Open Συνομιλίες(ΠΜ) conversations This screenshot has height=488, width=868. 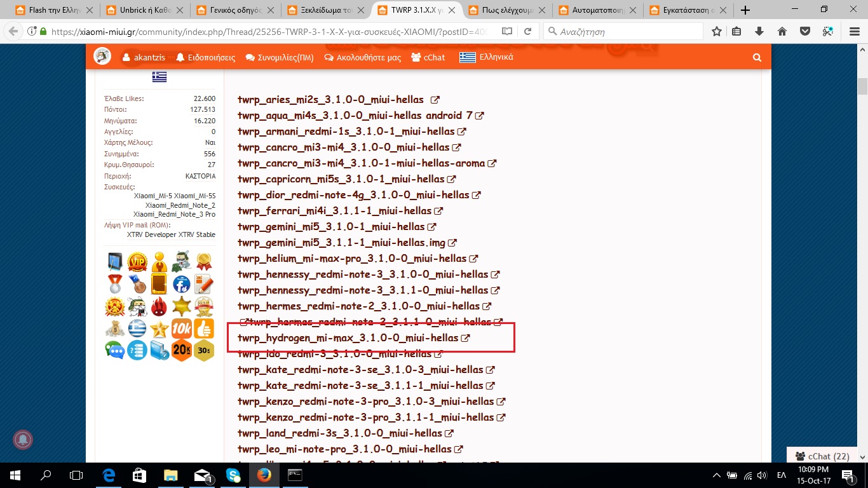pos(280,57)
